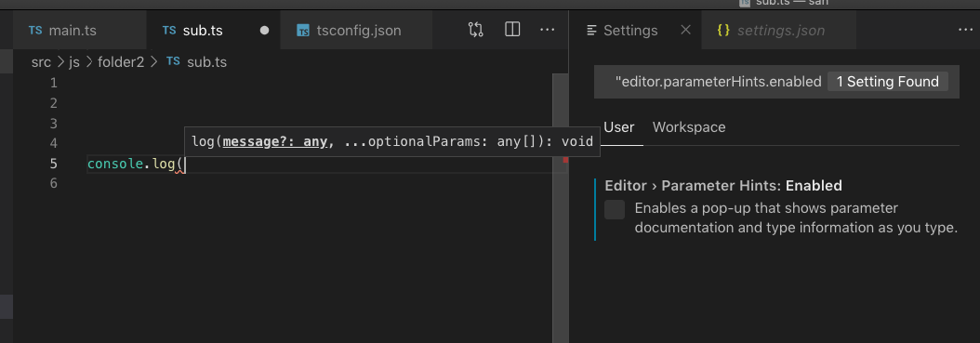Open the settings.json tab

pyautogui.click(x=779, y=30)
